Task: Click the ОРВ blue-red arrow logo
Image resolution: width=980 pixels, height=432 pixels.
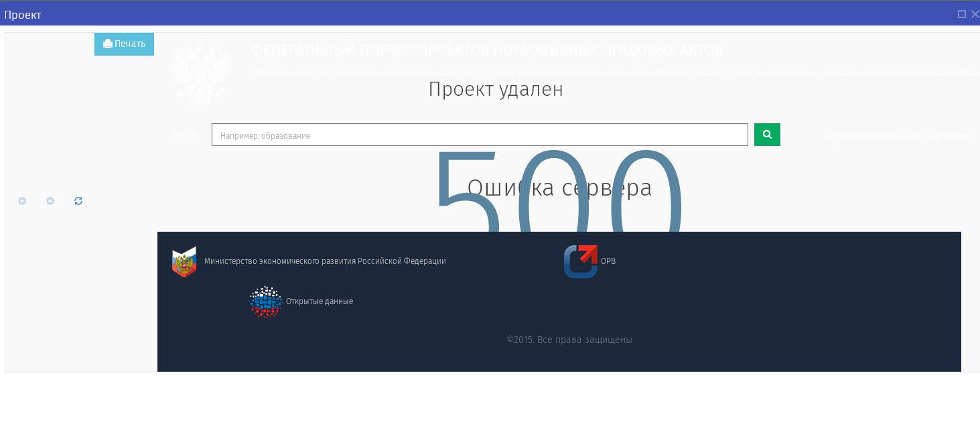Action: click(581, 261)
